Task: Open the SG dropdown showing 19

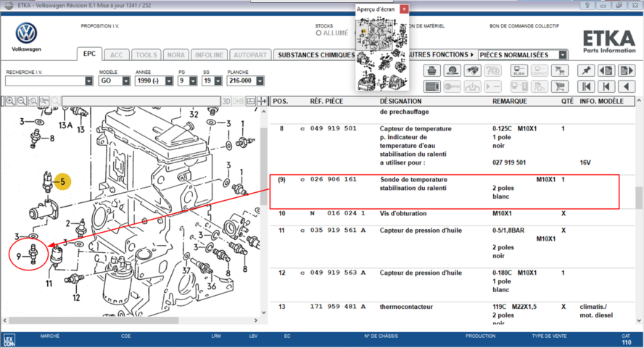Action: (x=218, y=81)
